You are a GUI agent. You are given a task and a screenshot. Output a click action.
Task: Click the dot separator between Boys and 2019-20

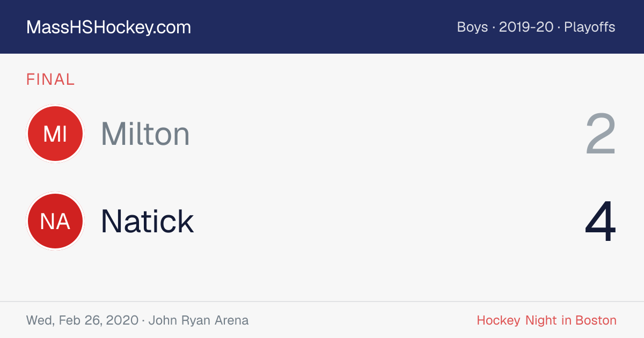click(x=493, y=27)
